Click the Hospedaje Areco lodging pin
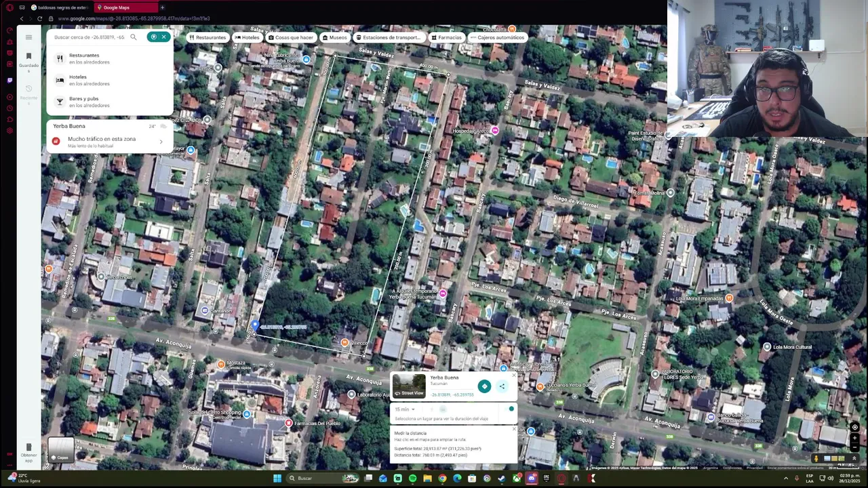868x488 pixels. click(495, 130)
